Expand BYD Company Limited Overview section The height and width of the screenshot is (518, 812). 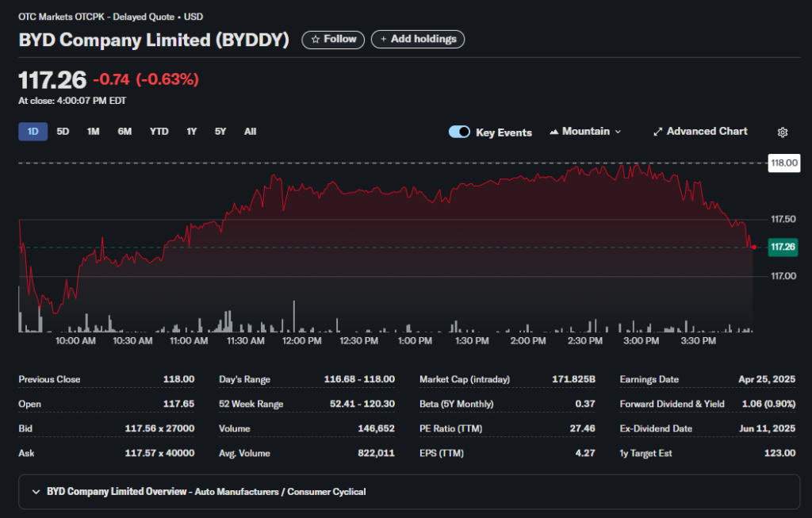36,492
